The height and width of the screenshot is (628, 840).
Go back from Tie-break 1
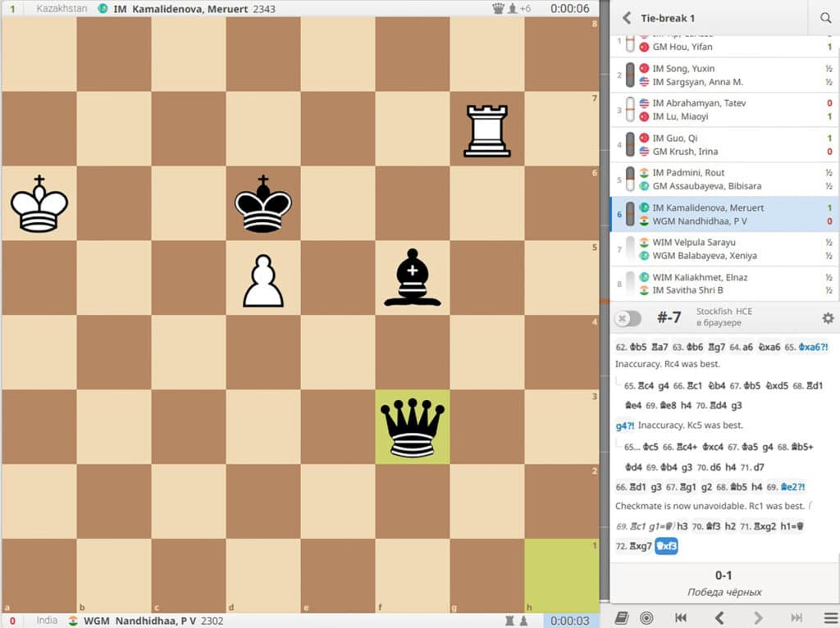tap(626, 18)
